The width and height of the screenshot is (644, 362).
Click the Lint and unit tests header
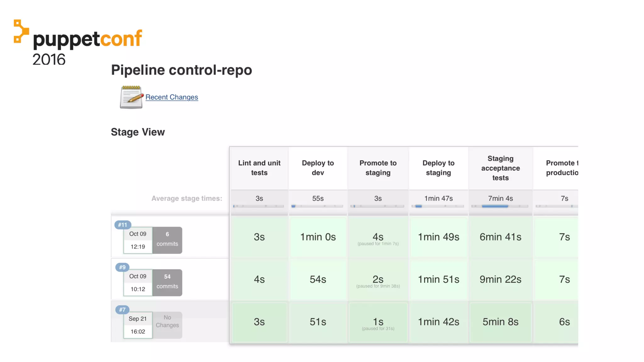click(259, 168)
